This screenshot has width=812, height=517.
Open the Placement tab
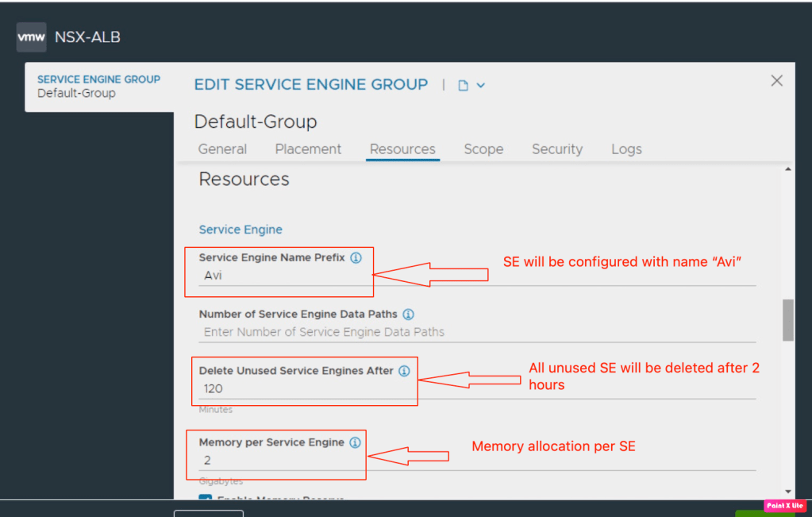(x=308, y=149)
